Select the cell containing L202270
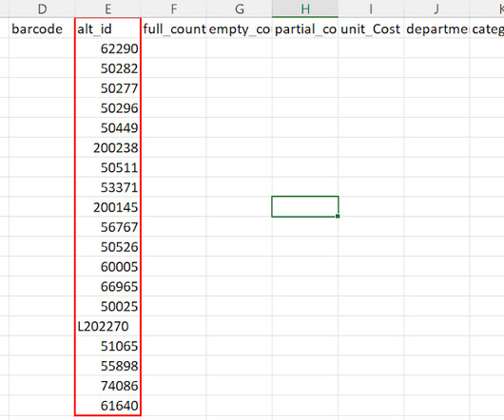 click(107, 326)
